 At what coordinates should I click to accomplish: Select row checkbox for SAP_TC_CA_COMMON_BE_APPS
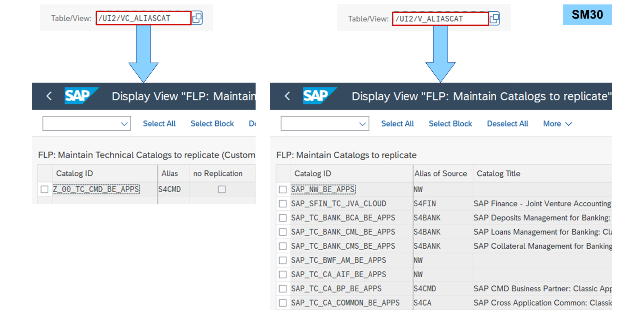pos(283,303)
